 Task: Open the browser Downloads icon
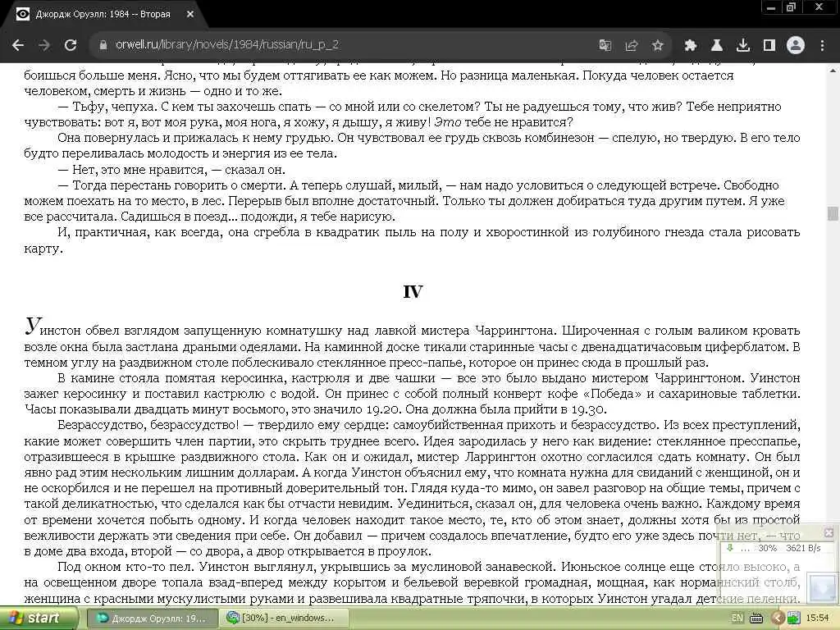(743, 45)
